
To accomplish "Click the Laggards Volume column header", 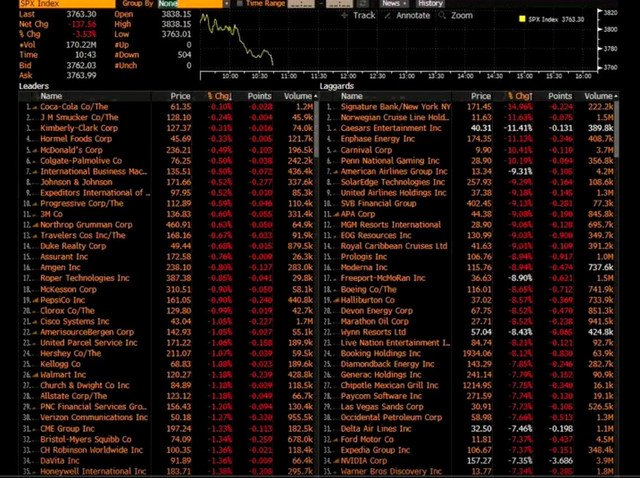I will tap(598, 96).
